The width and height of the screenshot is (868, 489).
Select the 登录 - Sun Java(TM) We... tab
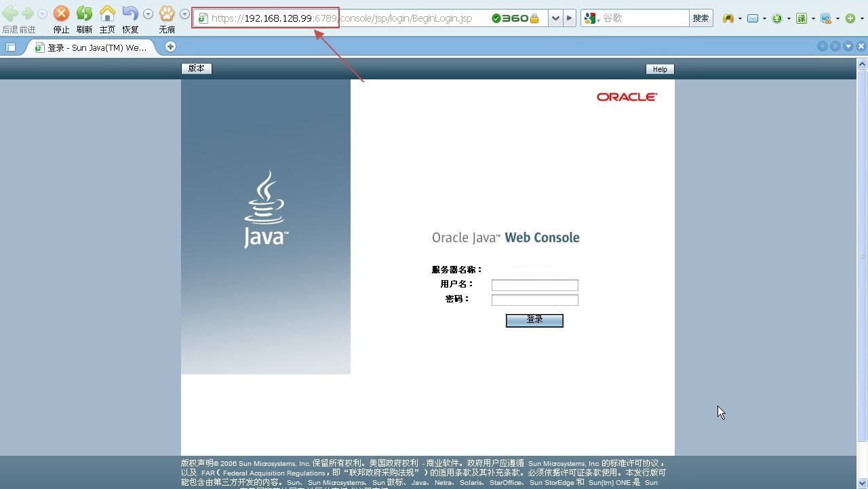click(91, 47)
